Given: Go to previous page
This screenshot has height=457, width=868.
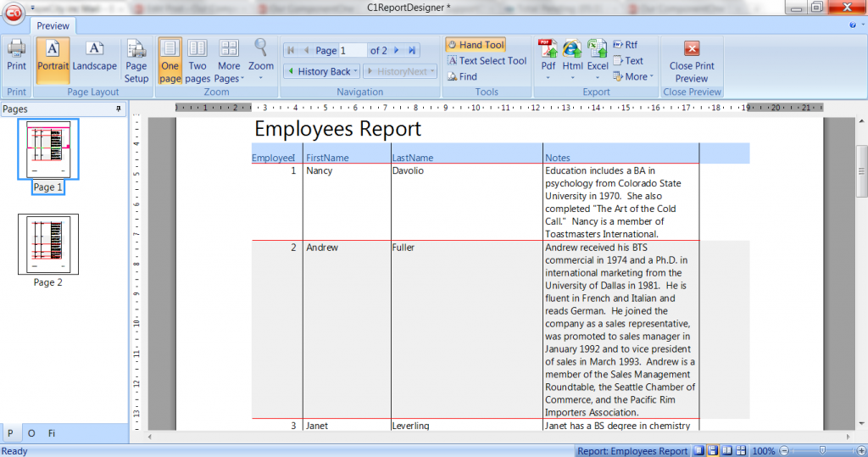Looking at the screenshot, I should click(x=306, y=50).
